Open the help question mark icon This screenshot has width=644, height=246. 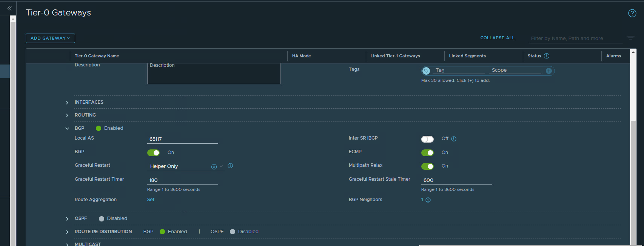point(632,13)
